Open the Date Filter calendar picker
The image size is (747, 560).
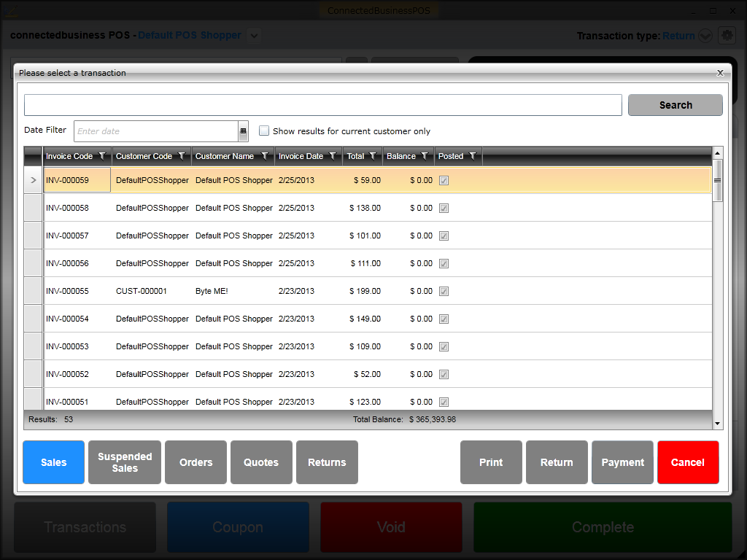click(x=243, y=131)
